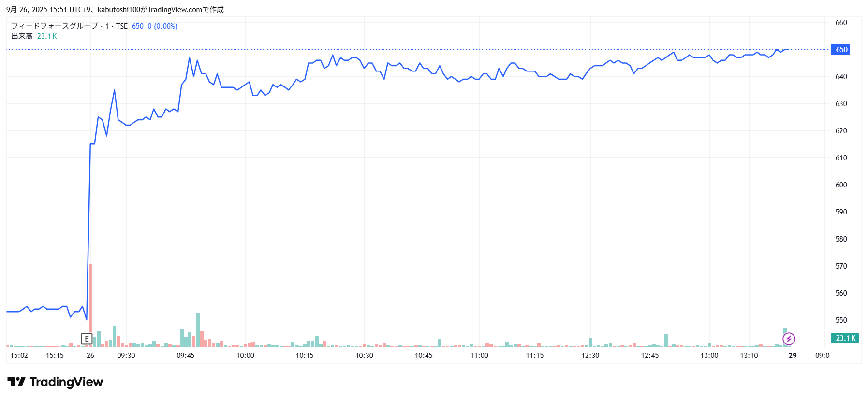Click the 09:30 time axis label

pos(126,356)
